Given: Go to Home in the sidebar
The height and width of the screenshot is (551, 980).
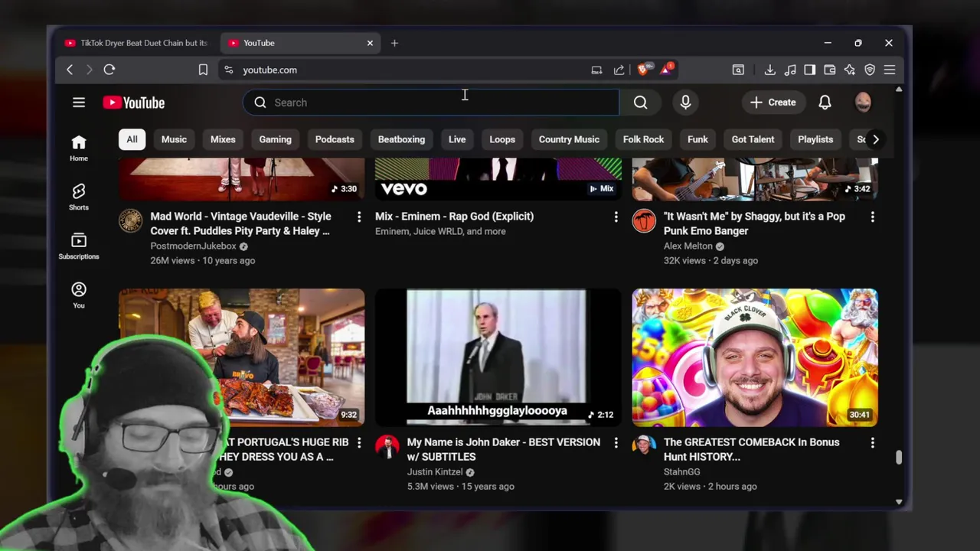Looking at the screenshot, I should 79,148.
